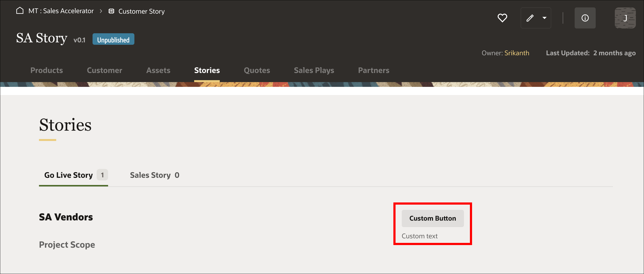Viewport: 644px width, 274px height.
Task: Open the info panel via the info icon
Action: coord(585,18)
